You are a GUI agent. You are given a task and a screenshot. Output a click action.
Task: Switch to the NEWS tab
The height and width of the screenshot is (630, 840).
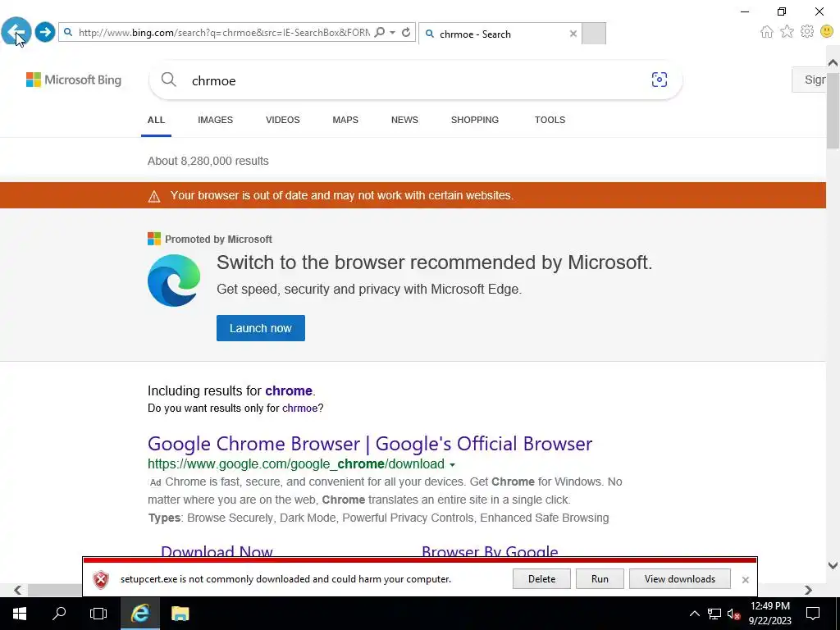pyautogui.click(x=404, y=120)
